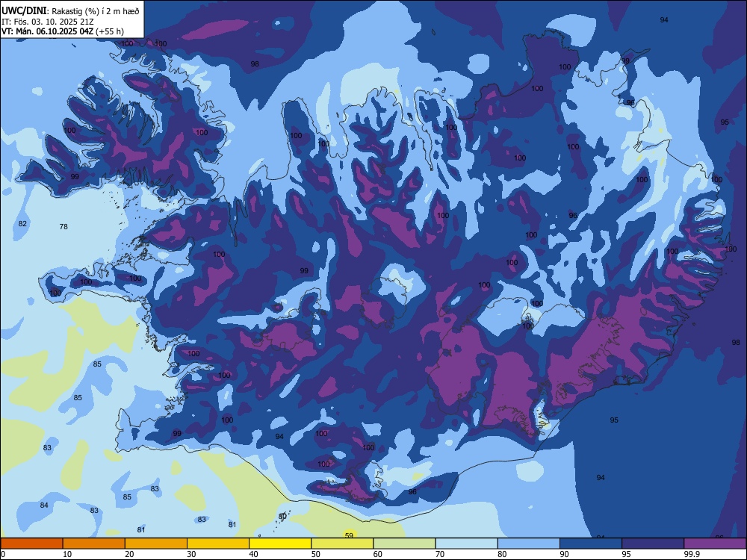Select the 50–60 pale yellow legend segment
Viewport: 747px width, 560px height.
click(342, 544)
